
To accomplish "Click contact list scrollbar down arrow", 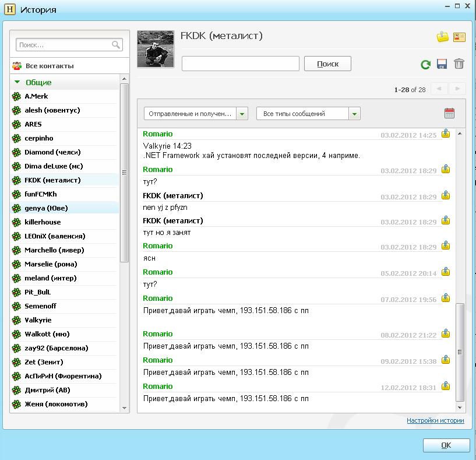I will (x=124, y=408).
